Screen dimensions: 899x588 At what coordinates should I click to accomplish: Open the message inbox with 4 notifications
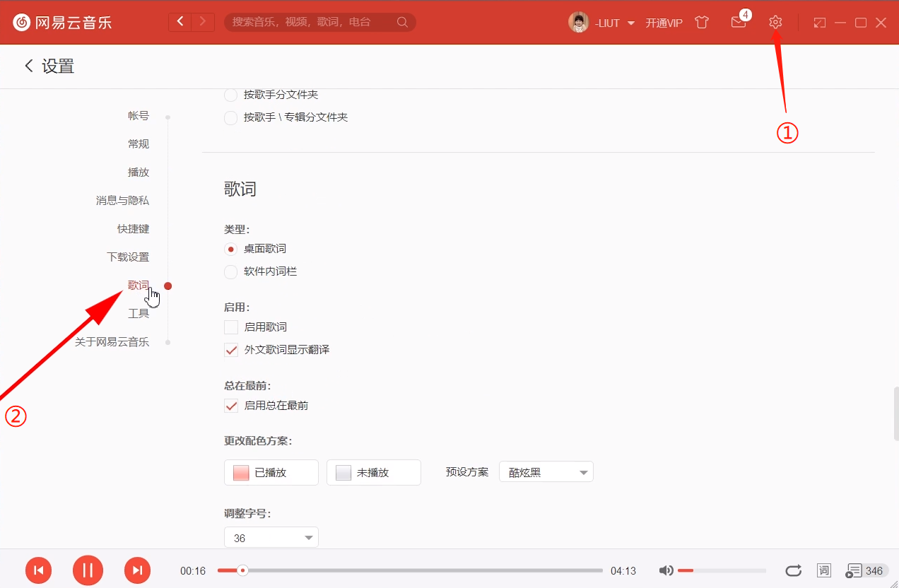738,23
